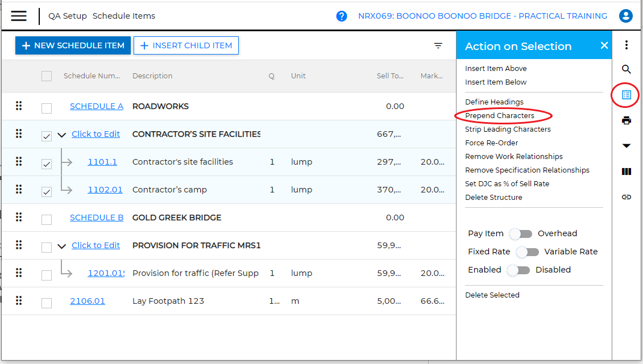Screen dimensions: 643x364
Task: Select Define Headings action
Action: click(x=494, y=102)
